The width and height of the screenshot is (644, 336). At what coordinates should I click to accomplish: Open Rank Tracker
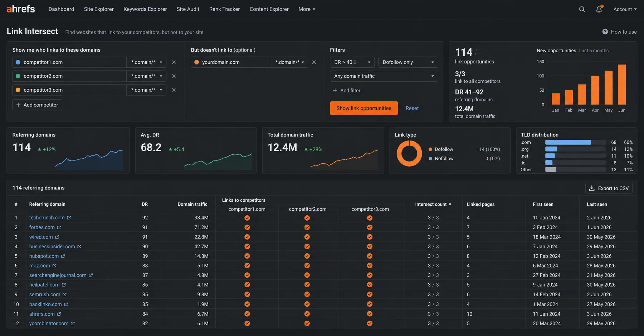[x=224, y=9]
